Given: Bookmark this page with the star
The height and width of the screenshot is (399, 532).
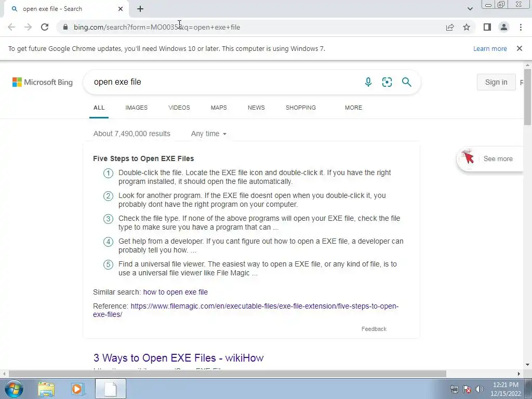Looking at the screenshot, I should coord(467,27).
